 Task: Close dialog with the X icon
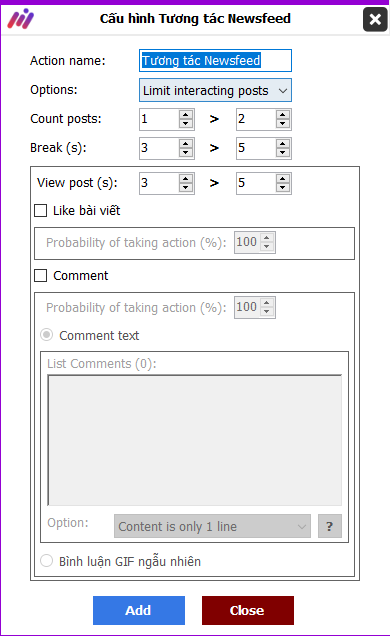375,19
